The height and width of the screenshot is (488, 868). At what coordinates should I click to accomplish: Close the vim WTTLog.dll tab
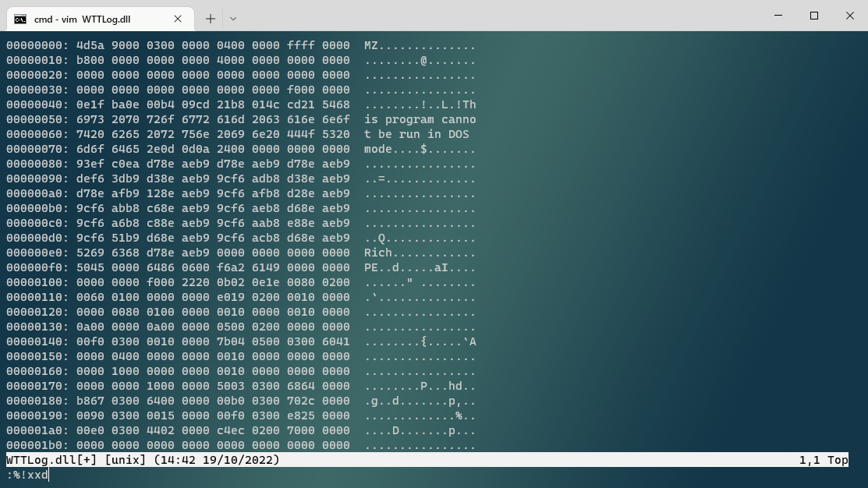(x=178, y=19)
